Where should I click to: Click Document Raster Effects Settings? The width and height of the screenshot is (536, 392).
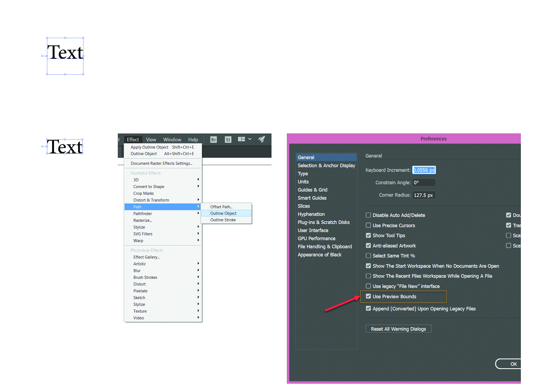(161, 163)
